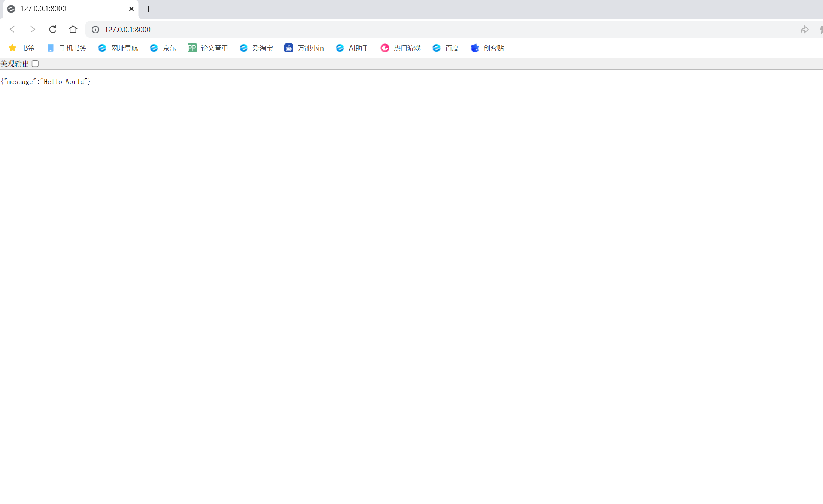Open the 爱淘宝 bookmark
This screenshot has width=823, height=504.
(256, 48)
